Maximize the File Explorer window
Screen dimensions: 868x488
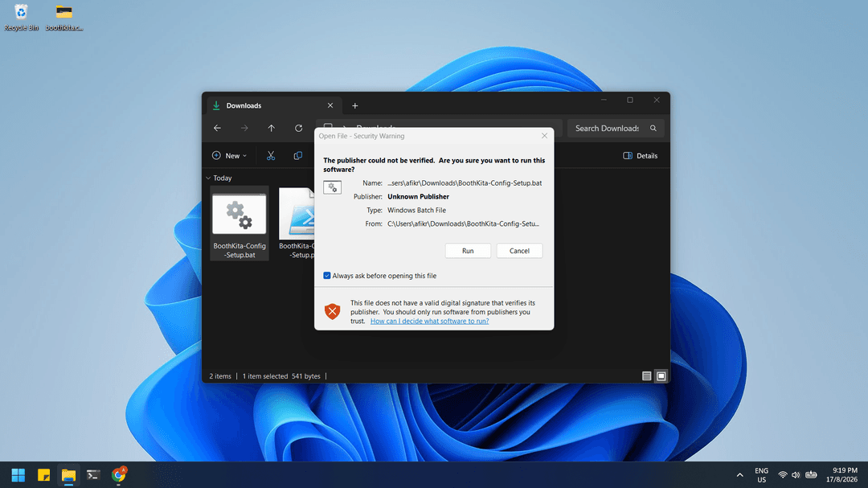coord(630,100)
